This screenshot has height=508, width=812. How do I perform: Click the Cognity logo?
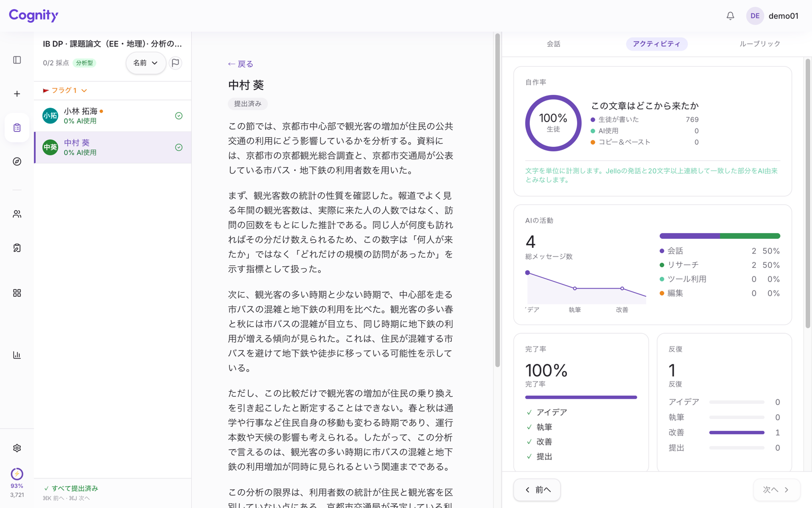[33, 15]
